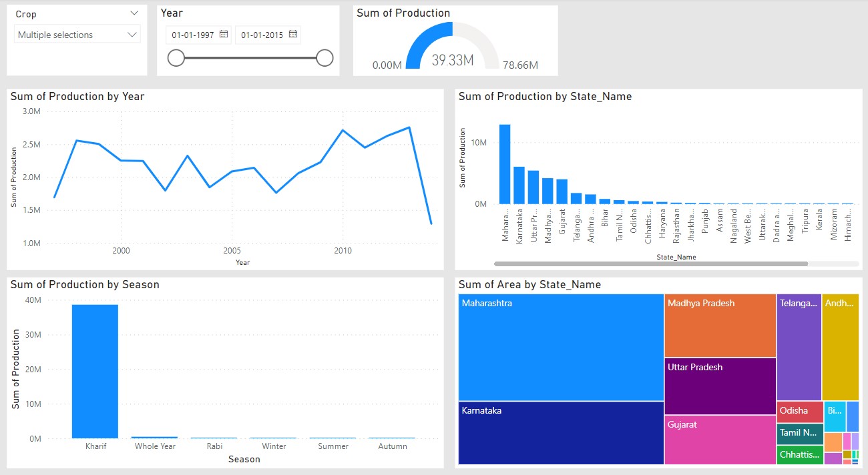Click the 01-01-2015 end date field

(x=262, y=35)
